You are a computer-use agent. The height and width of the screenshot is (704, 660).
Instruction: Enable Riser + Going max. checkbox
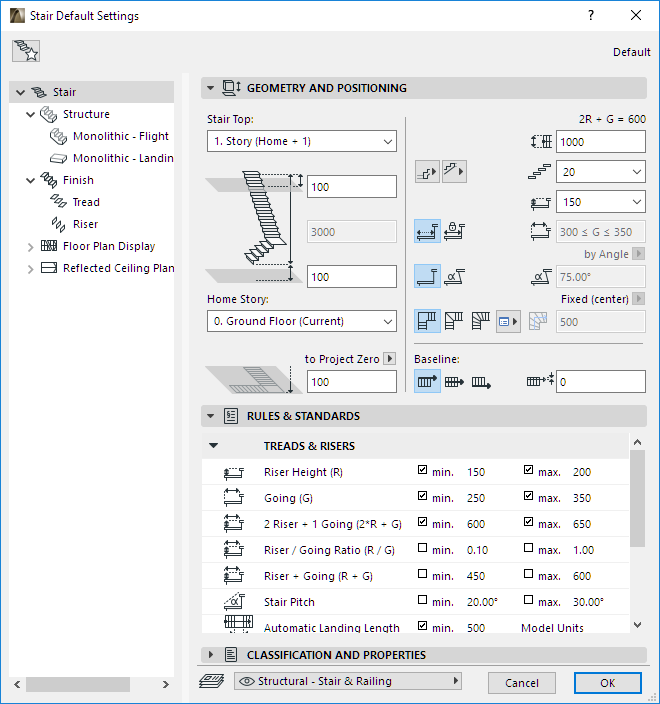528,574
